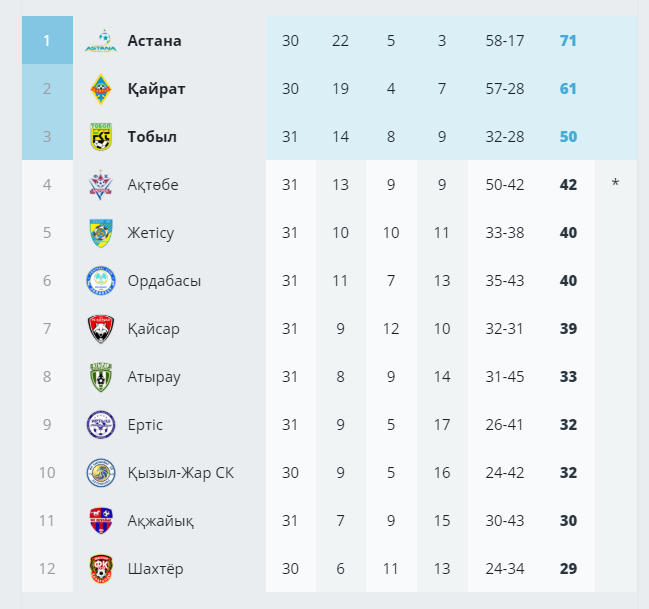
Task: Click the Ақтөбе star emblem
Action: [x=101, y=185]
